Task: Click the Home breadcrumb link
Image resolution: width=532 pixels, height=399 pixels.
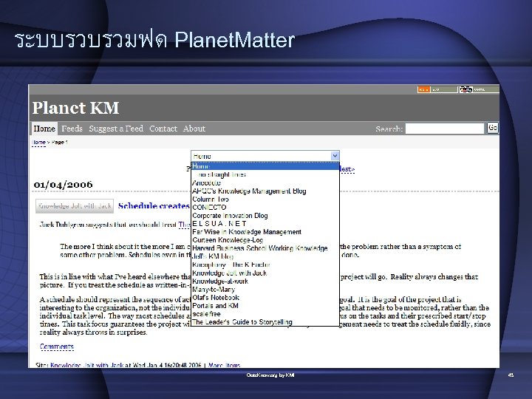Action: point(38,143)
